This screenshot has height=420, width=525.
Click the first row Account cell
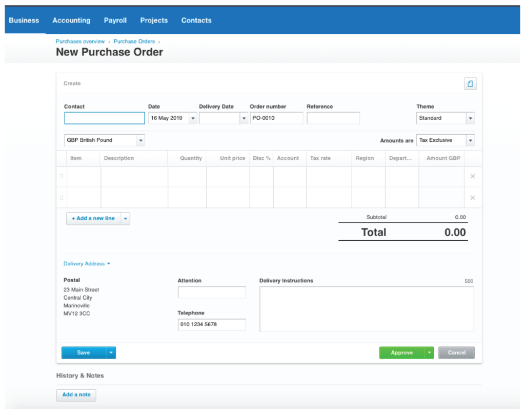point(290,177)
